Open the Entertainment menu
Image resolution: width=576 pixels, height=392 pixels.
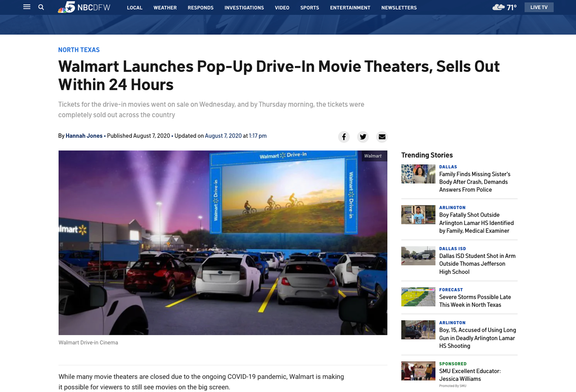[x=350, y=7]
